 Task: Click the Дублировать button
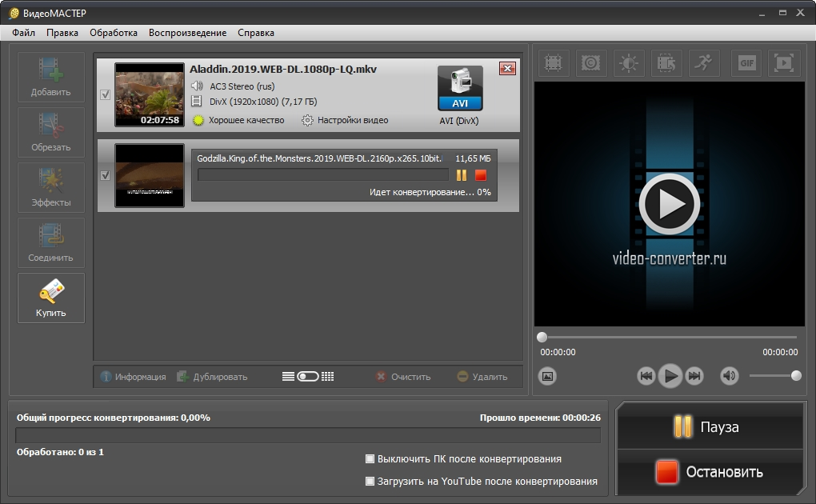(212, 377)
